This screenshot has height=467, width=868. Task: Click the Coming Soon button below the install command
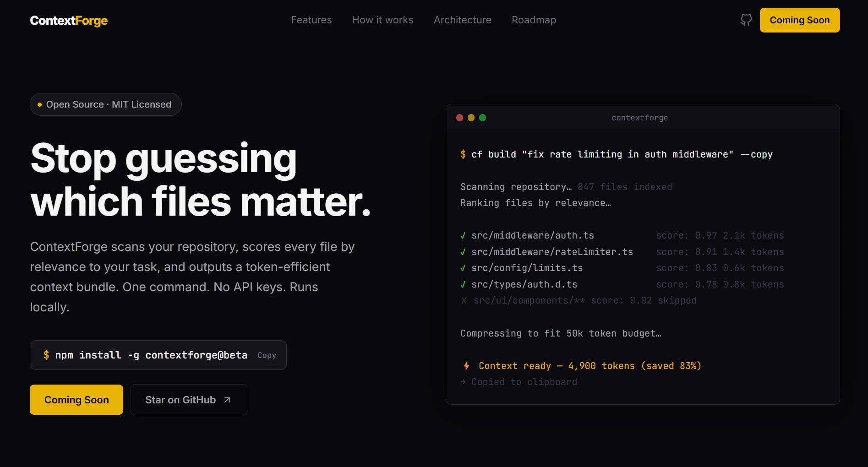[x=76, y=400]
